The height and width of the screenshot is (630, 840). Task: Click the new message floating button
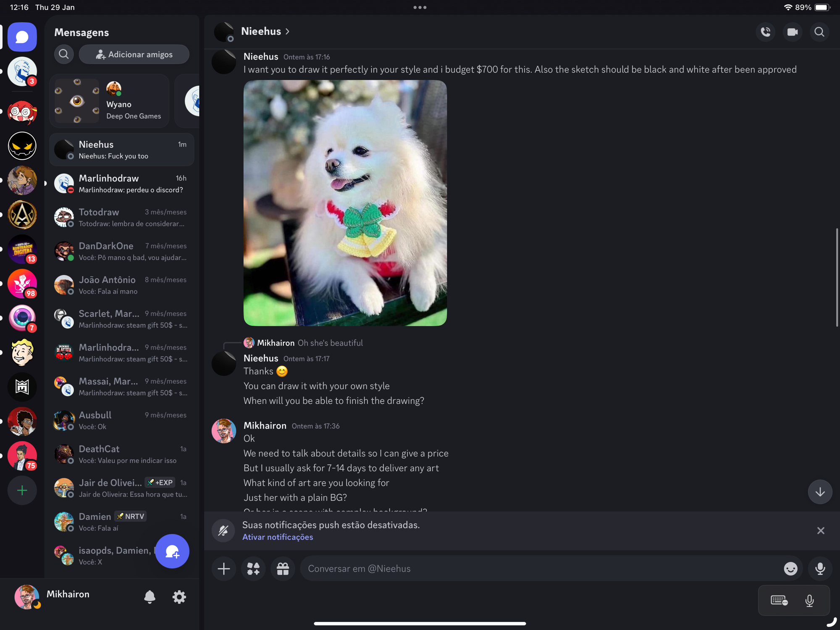click(x=172, y=551)
